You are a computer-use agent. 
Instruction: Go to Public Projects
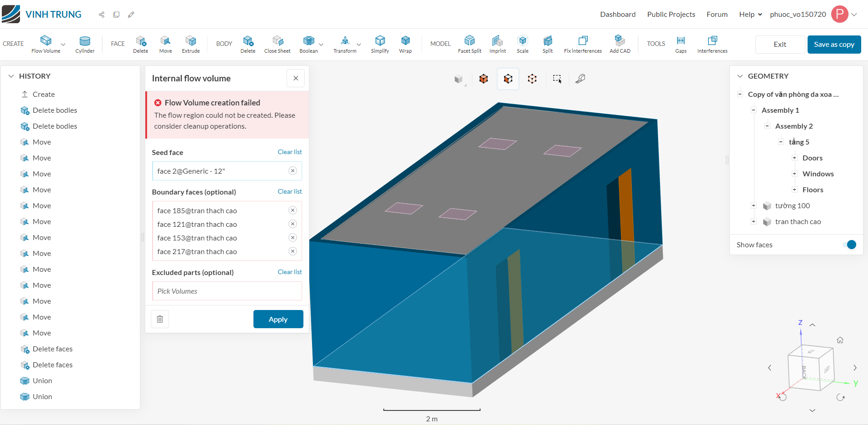[x=671, y=15]
